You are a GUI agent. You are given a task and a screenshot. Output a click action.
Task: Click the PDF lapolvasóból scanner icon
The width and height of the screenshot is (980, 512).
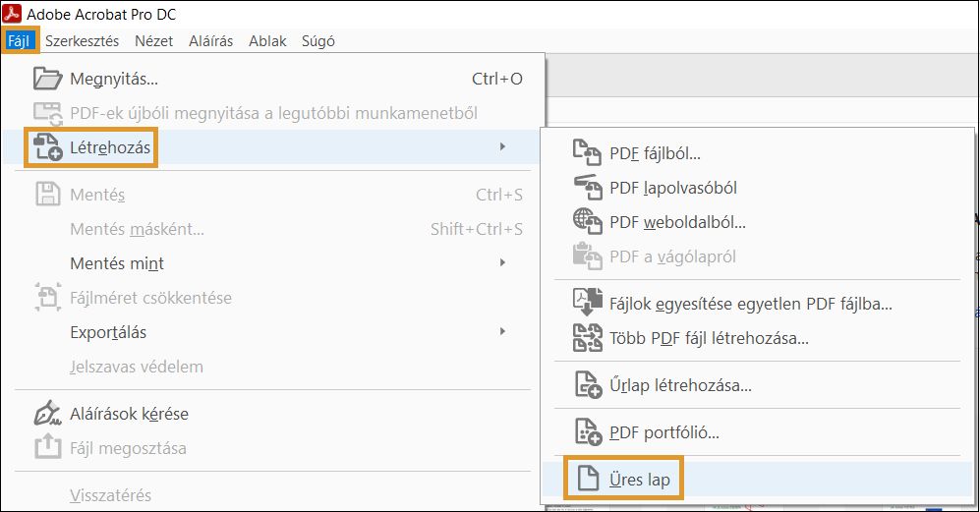588,187
